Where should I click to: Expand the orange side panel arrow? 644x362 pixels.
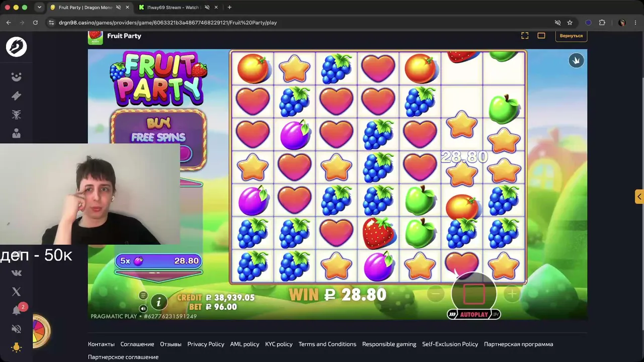click(x=639, y=197)
